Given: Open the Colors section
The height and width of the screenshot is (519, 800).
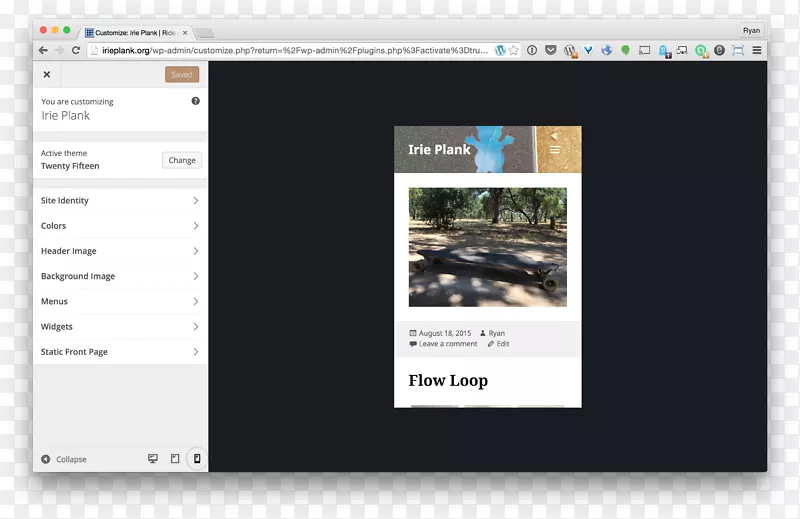Looking at the screenshot, I should click(120, 226).
